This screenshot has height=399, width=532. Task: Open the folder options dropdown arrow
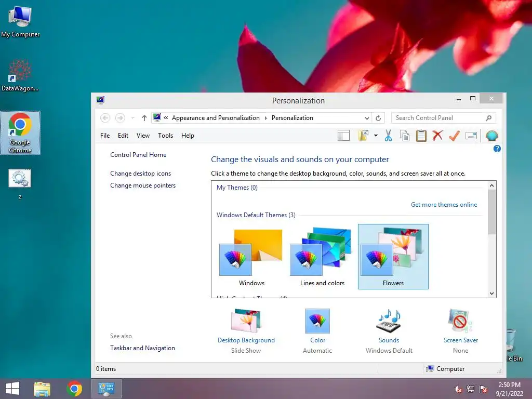376,136
